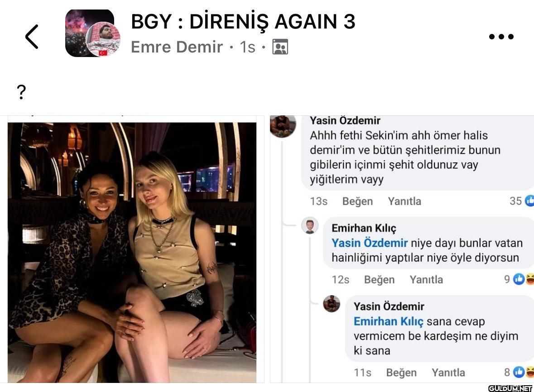Tap the like reaction icon beside 9
534x392 pixels.
[x=519, y=279]
